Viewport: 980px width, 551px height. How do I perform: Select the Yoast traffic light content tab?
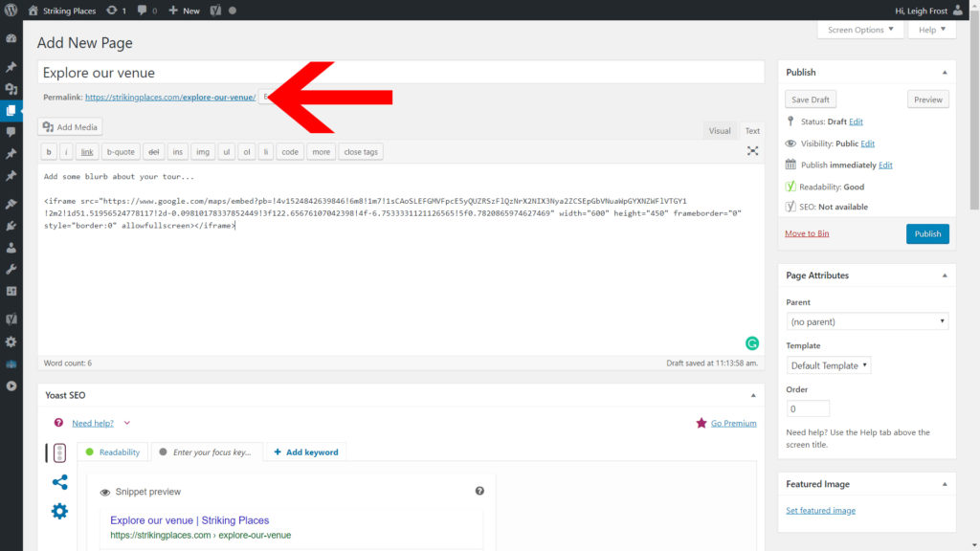point(59,452)
